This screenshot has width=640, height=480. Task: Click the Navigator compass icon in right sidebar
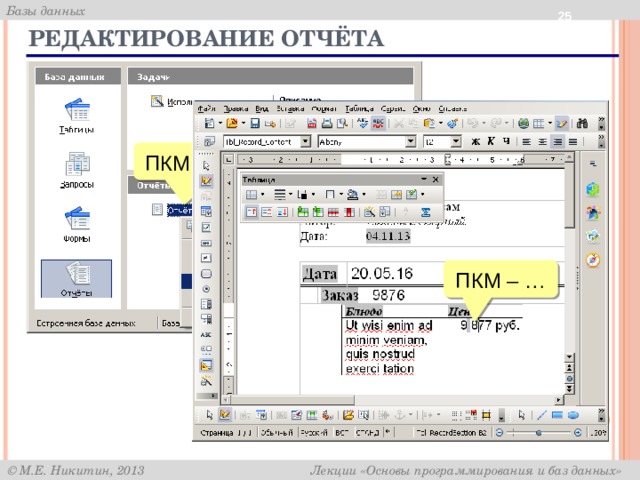click(x=593, y=260)
